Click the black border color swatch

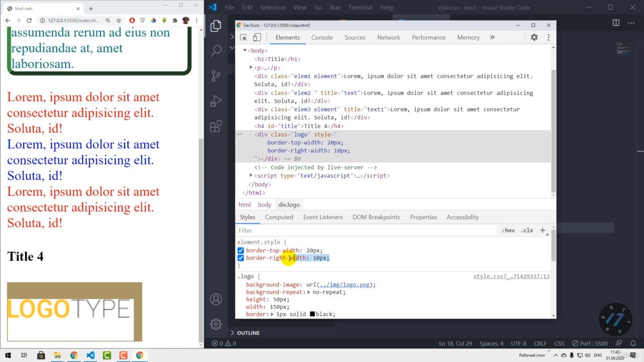312,314
